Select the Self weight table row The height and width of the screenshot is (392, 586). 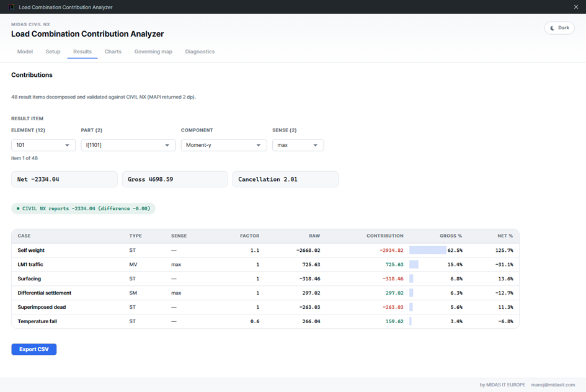point(265,251)
